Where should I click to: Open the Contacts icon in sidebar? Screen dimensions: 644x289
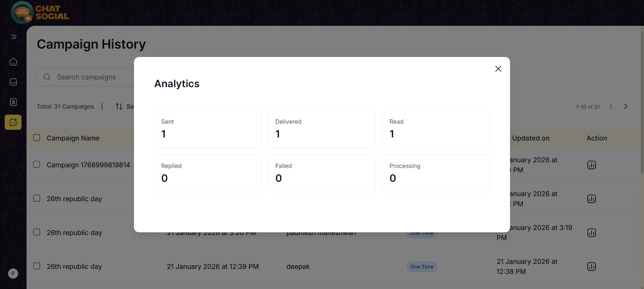click(13, 102)
